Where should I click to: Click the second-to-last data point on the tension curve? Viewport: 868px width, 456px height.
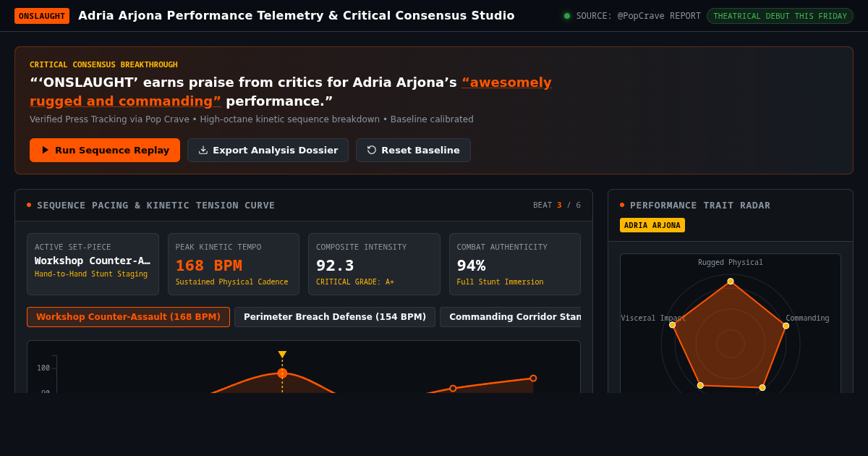(x=453, y=389)
